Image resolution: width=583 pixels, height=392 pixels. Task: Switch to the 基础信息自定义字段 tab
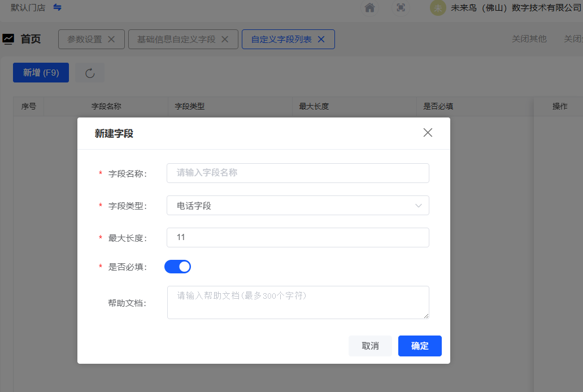[x=176, y=40]
